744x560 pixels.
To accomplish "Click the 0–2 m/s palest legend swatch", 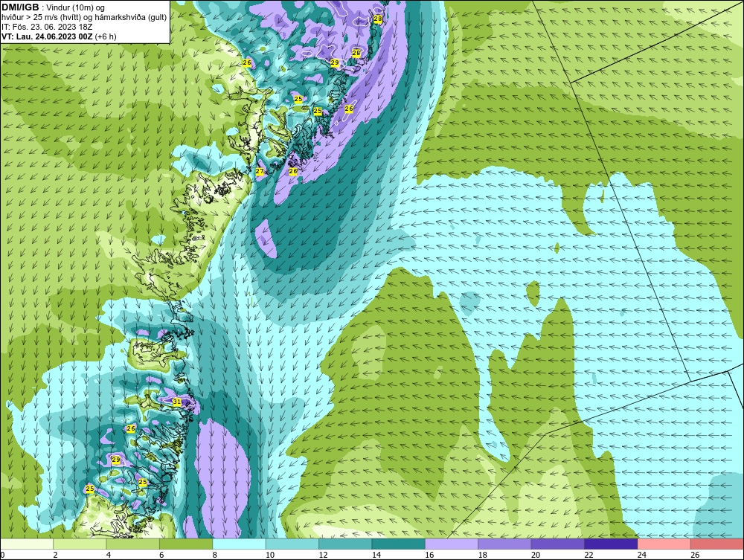I will 27,544.
